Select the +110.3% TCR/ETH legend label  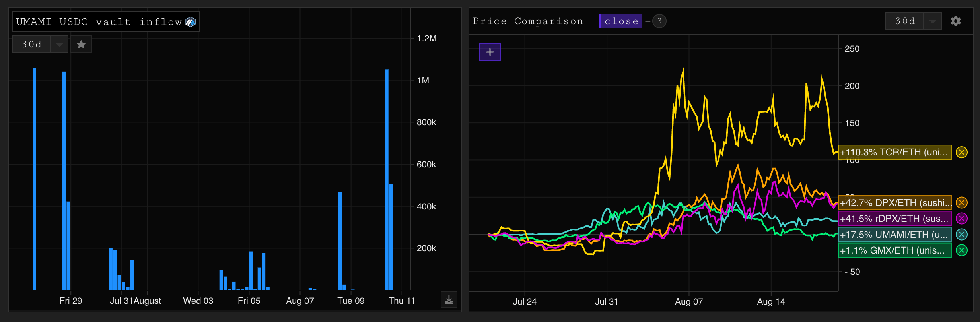click(895, 152)
